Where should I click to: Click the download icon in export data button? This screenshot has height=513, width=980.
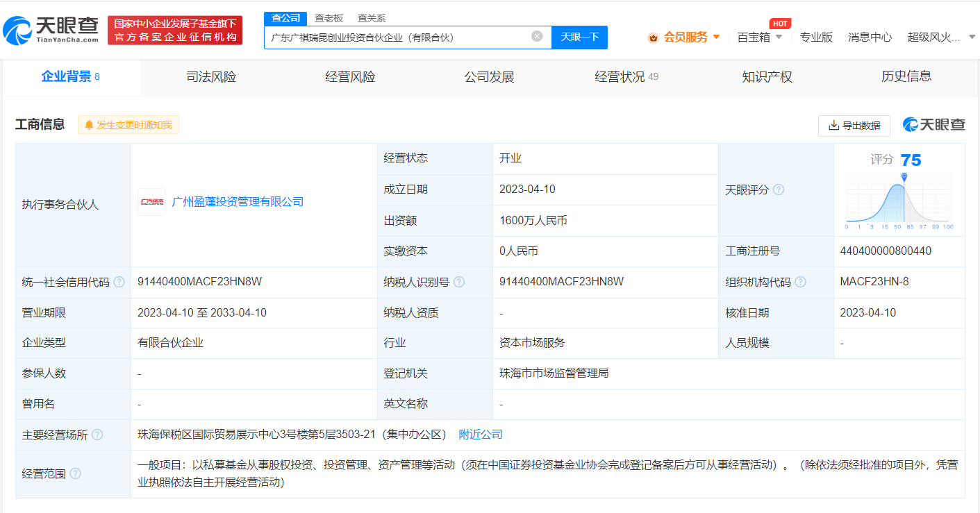[x=833, y=126]
